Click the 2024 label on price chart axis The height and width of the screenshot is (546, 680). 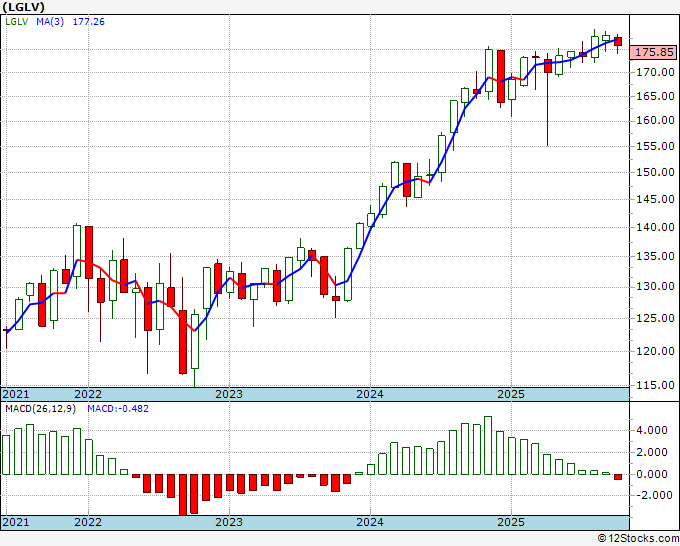(370, 394)
